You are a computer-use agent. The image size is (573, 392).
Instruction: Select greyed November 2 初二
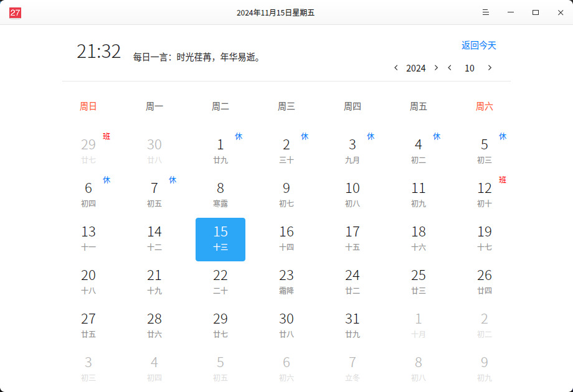[485, 326]
